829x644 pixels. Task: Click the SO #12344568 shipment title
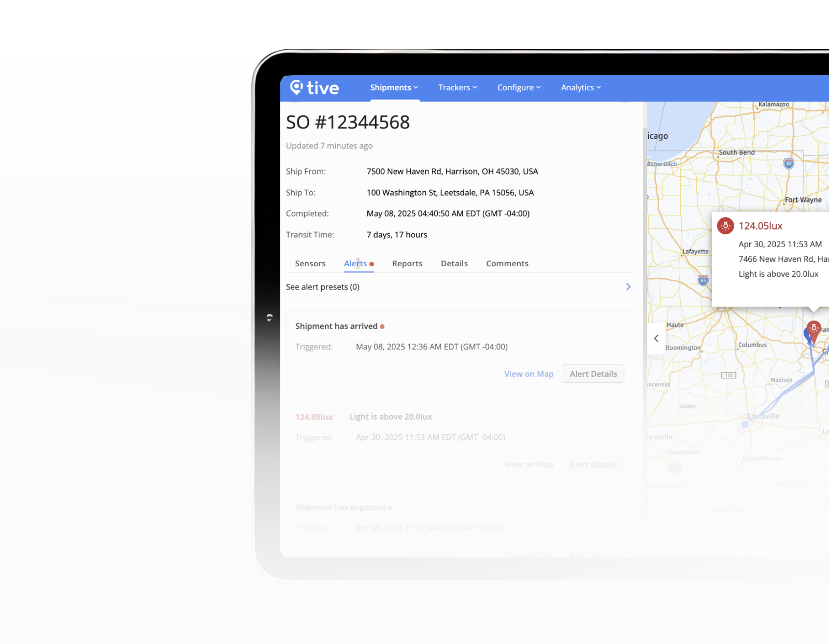348,122
